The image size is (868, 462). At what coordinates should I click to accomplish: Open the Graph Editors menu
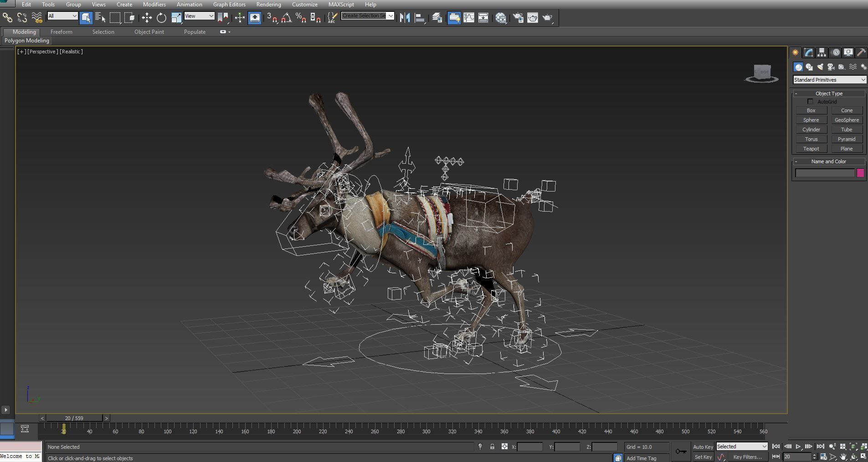(229, 5)
